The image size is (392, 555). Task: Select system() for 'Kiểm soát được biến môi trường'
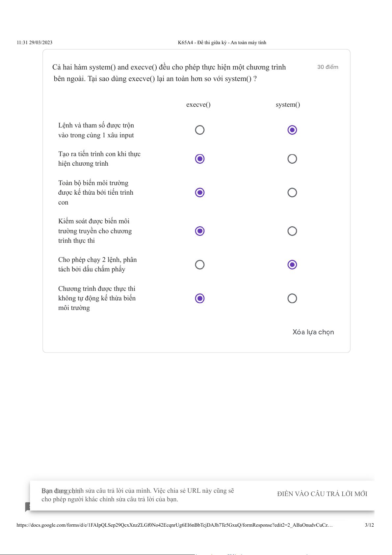click(292, 231)
